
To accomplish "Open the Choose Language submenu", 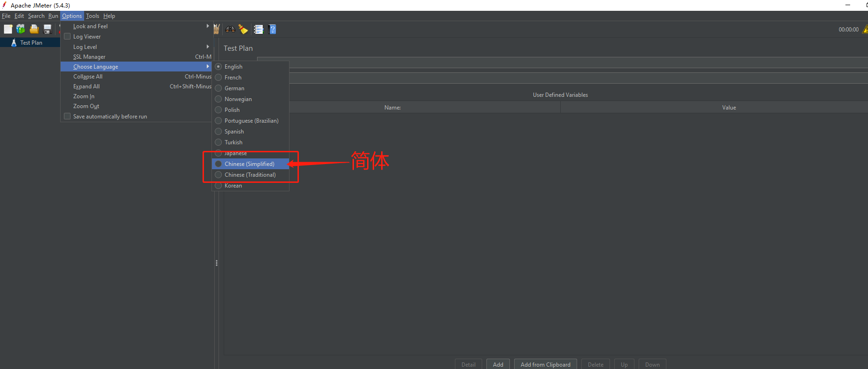I will 136,66.
